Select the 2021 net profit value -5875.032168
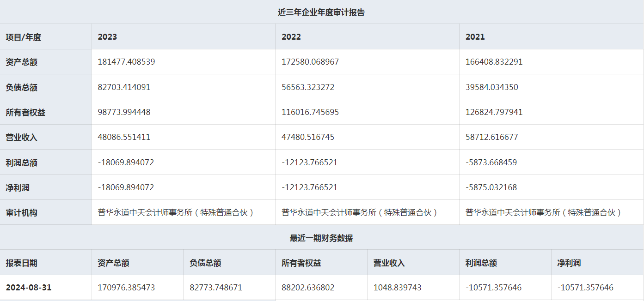The height and width of the screenshot is (301, 644). point(491,187)
